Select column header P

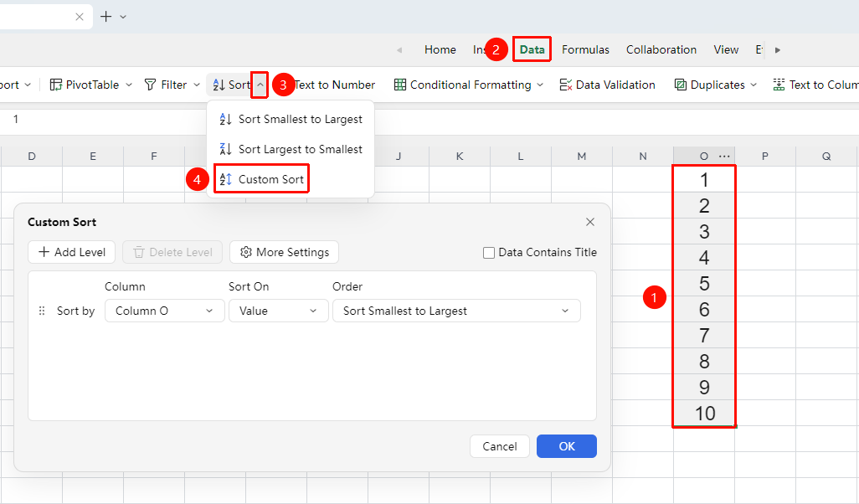tap(764, 157)
